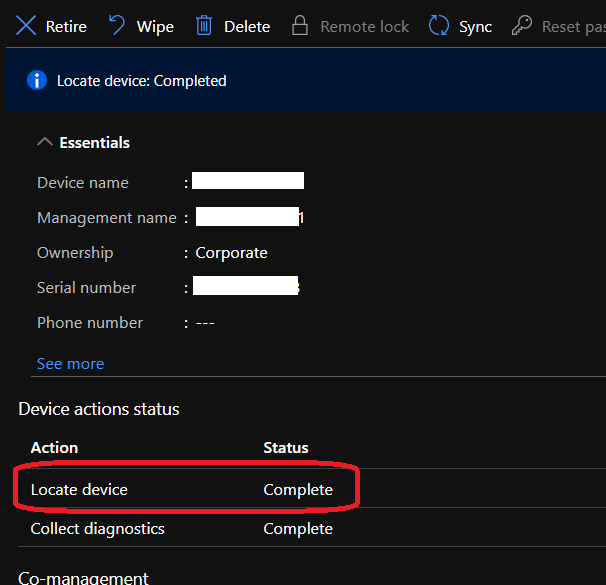
Task: Click the Reset passcode key icon
Action: coord(521,26)
